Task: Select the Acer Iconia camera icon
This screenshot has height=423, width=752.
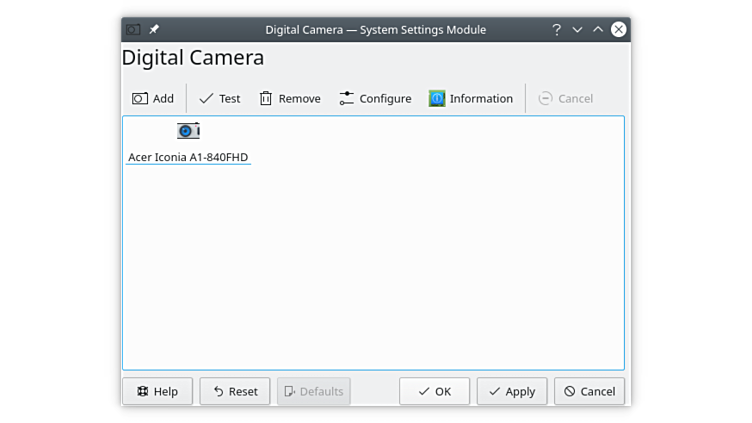Action: point(188,131)
